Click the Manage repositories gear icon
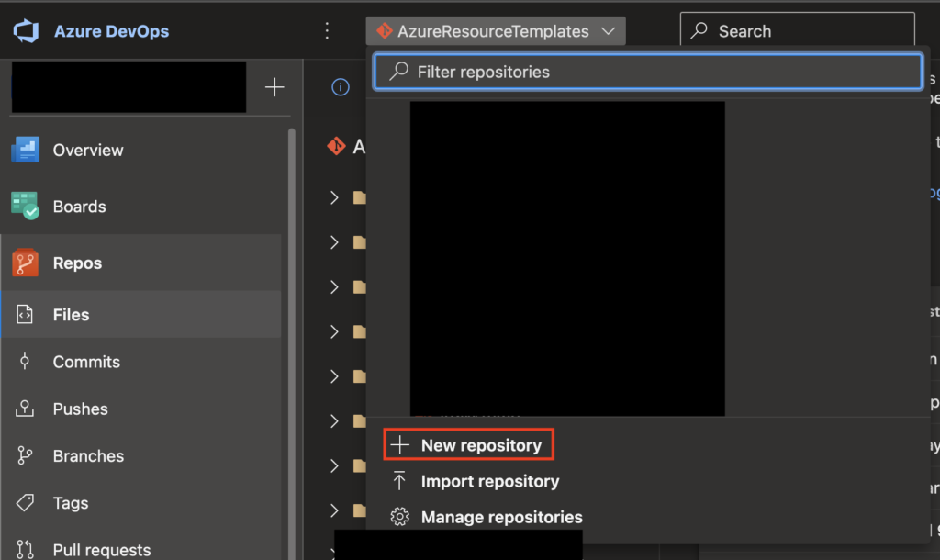940x560 pixels. [400, 517]
